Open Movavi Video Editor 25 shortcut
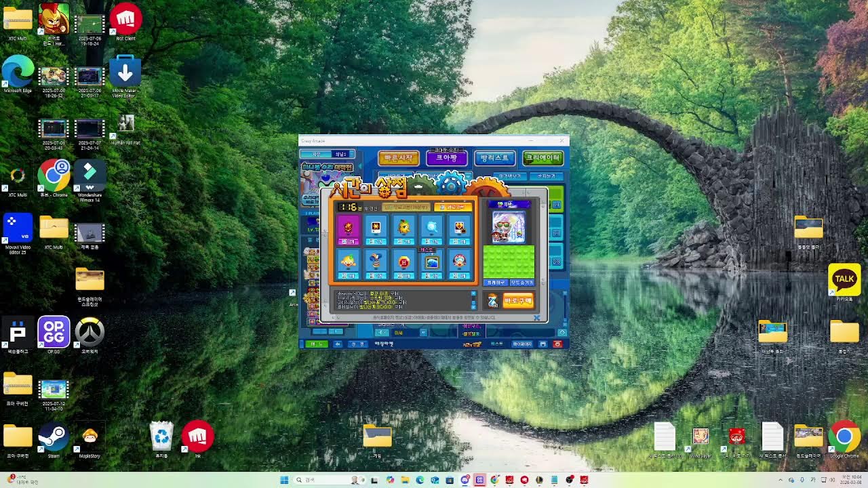Image resolution: width=868 pixels, height=488 pixels. 18,234
